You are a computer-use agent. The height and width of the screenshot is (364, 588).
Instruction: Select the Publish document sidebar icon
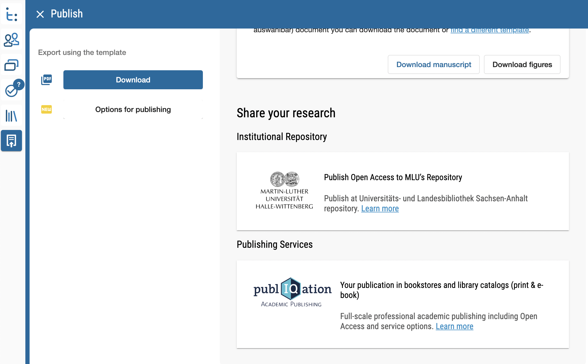11,141
